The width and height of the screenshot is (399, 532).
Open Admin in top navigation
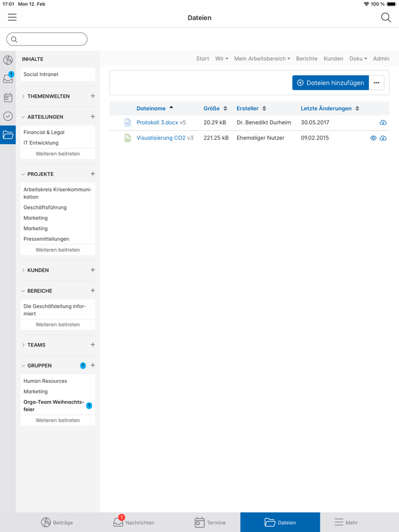click(381, 59)
